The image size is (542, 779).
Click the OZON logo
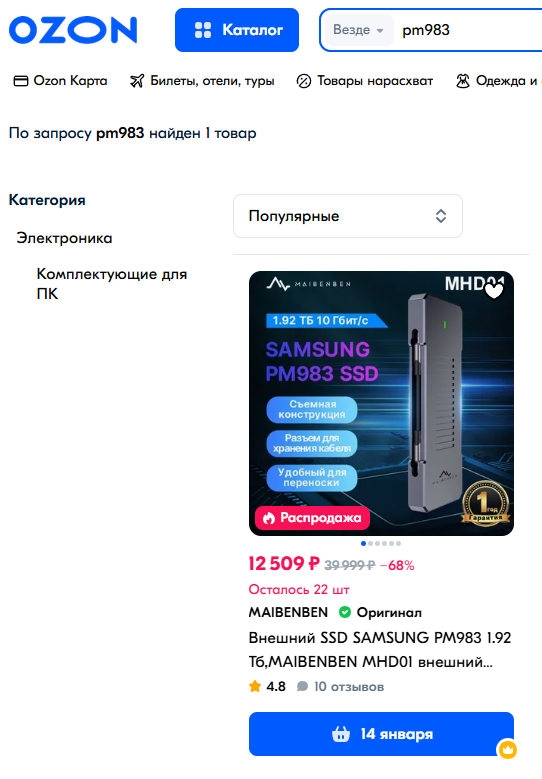coord(73,30)
